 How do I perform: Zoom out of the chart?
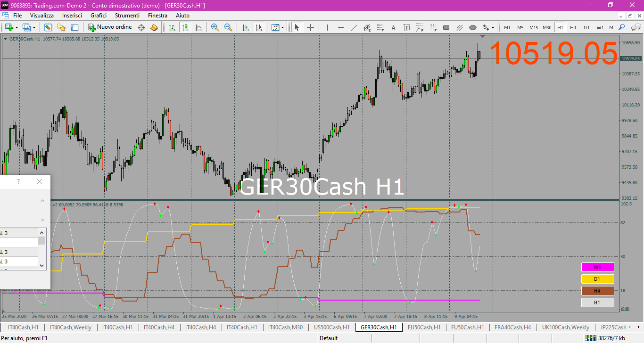[228, 27]
